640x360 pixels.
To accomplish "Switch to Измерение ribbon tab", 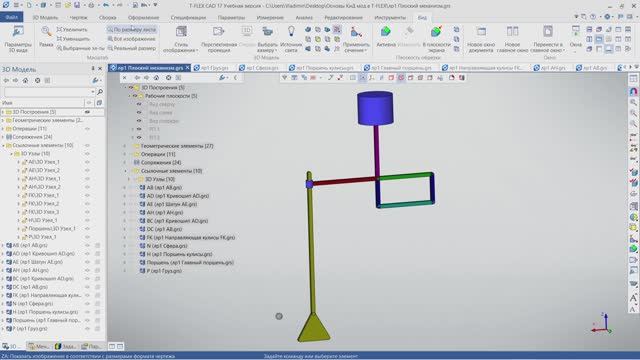I will tap(270, 18).
